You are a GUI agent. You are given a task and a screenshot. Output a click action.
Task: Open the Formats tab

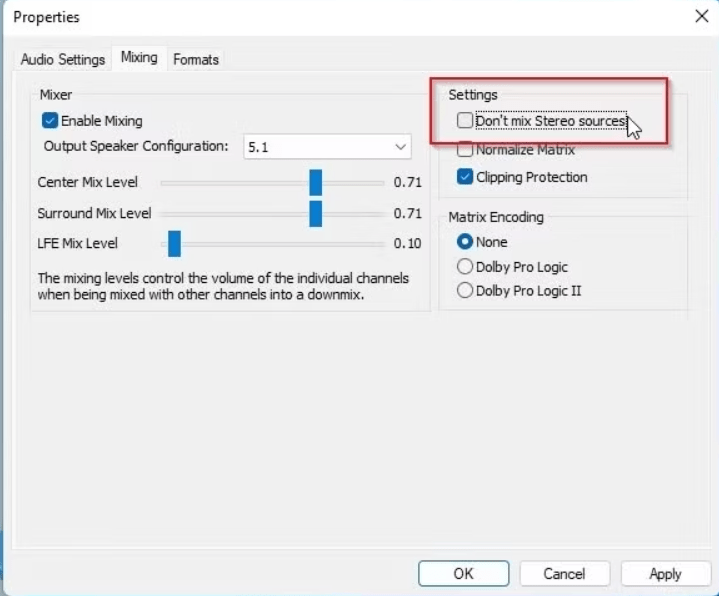click(x=196, y=59)
